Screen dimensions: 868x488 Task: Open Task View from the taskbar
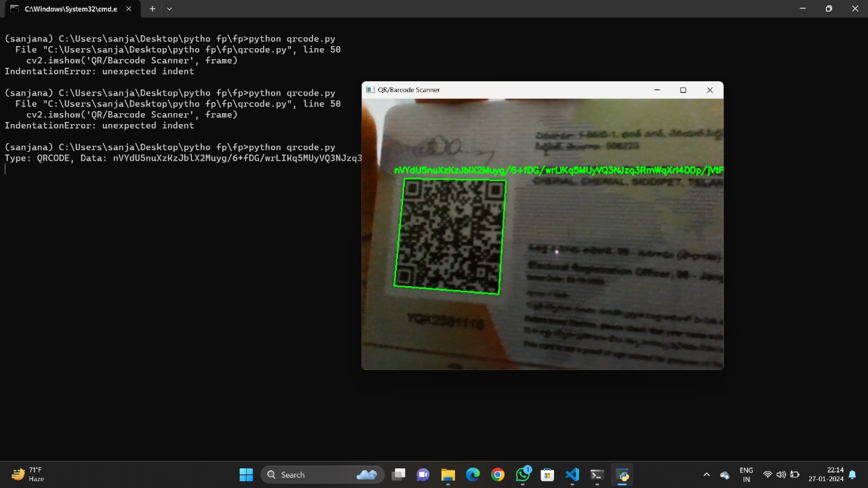click(x=399, y=474)
